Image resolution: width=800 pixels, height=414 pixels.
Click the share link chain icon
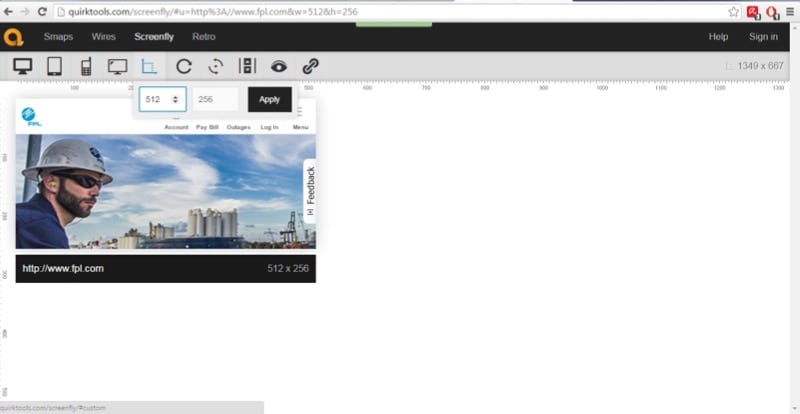[310, 66]
